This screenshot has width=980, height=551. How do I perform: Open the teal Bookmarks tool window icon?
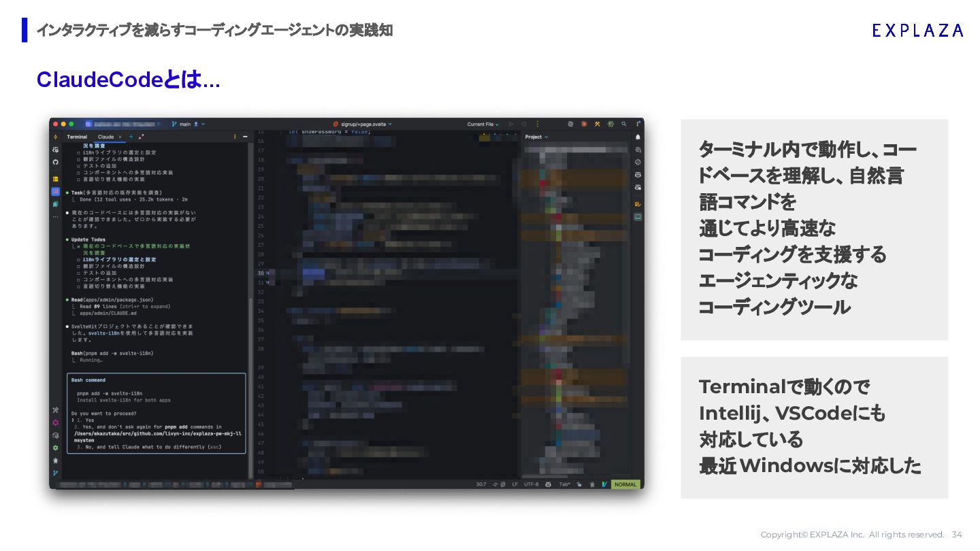click(x=55, y=204)
